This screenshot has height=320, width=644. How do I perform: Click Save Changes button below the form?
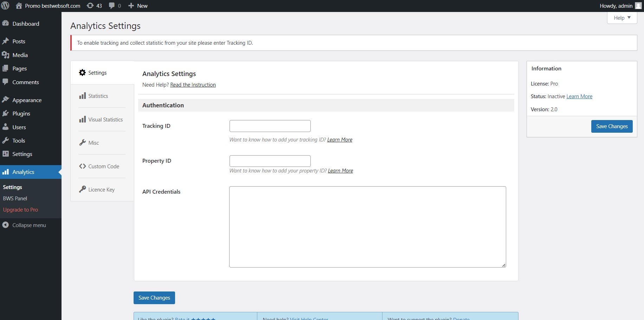coord(154,297)
